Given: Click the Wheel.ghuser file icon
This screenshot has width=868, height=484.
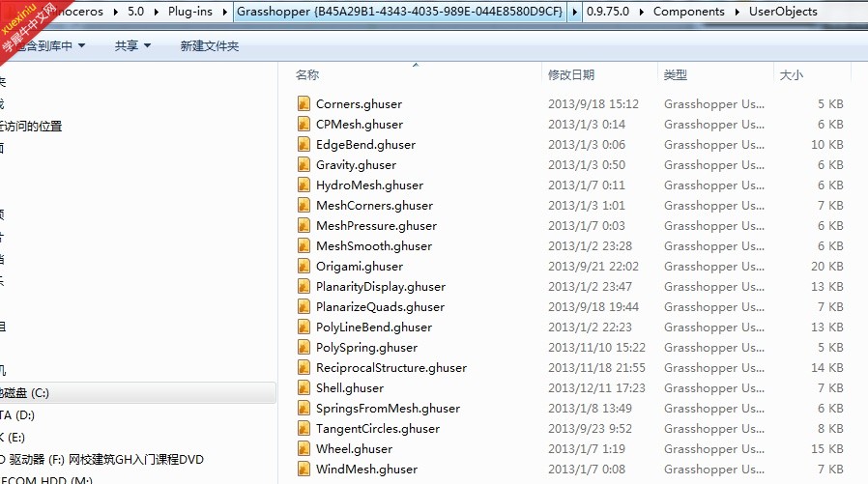Looking at the screenshot, I should (304, 448).
